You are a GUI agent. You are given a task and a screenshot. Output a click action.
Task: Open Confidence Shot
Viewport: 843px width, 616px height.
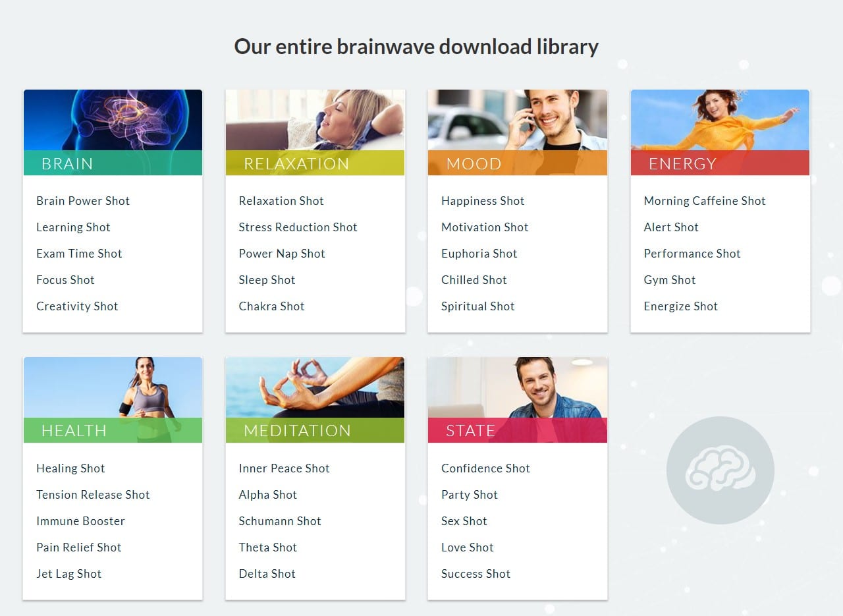(485, 468)
